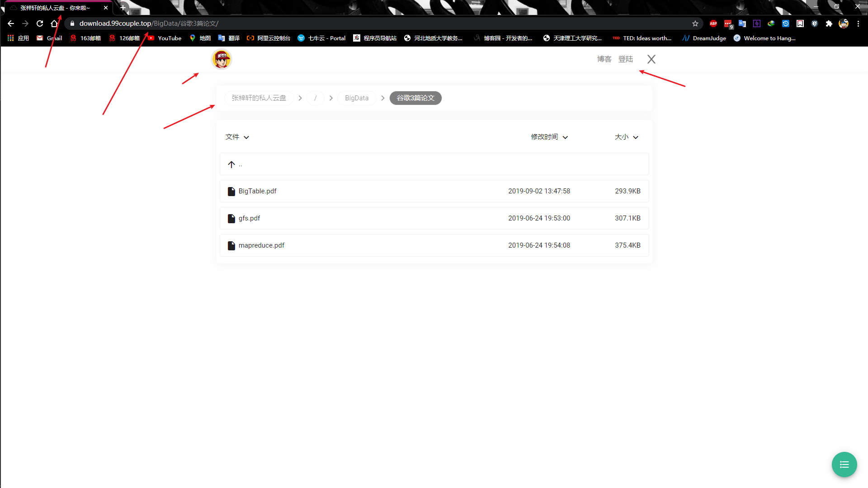Click the browser forward arrow
Screen dimensions: 868x488
[25, 23]
